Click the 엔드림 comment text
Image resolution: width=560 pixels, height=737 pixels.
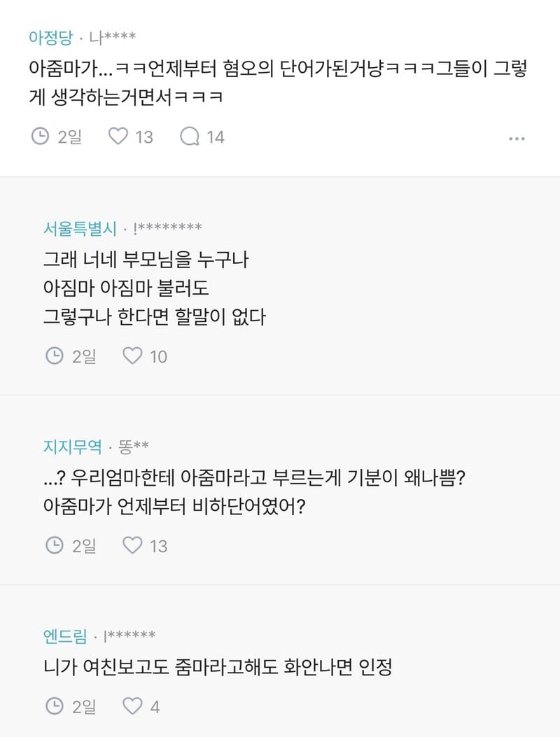217,667
